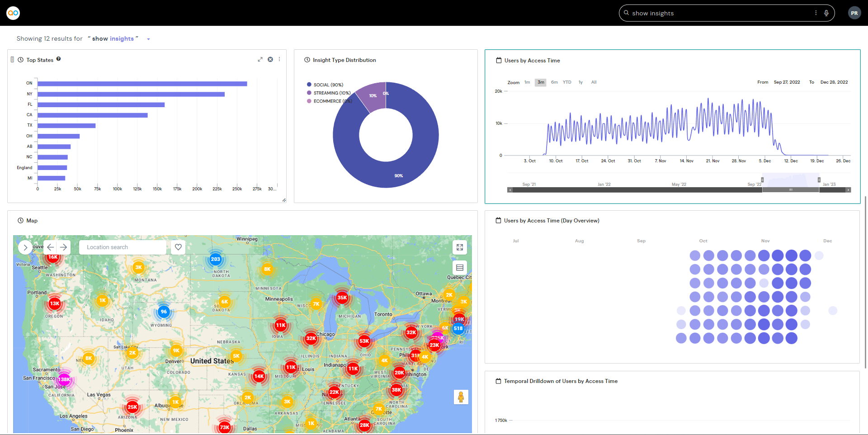The height and width of the screenshot is (435, 868).
Task: Click the All zoom range button
Action: coord(594,82)
